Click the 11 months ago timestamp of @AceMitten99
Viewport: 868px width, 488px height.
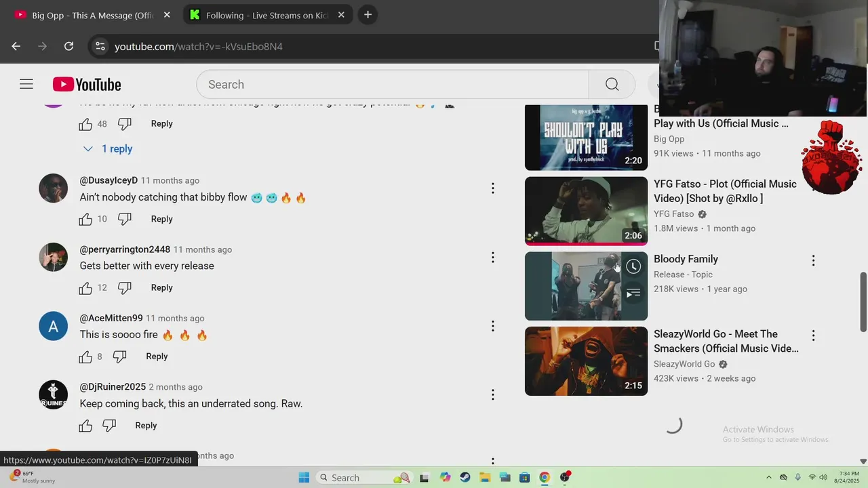coord(175,318)
